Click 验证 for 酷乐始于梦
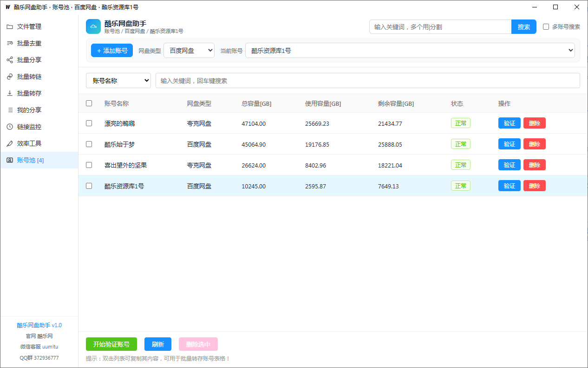 (x=510, y=144)
